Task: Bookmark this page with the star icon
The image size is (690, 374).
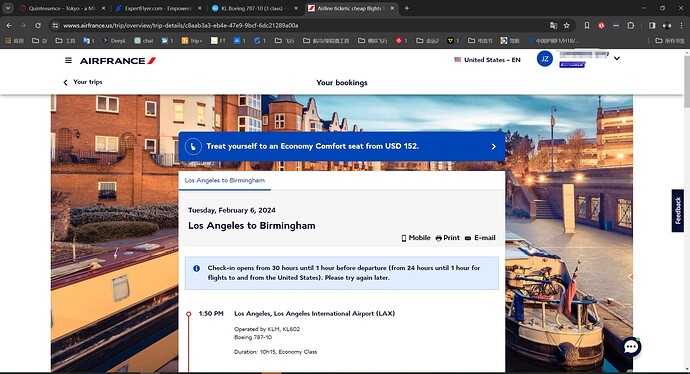Action: tap(567, 26)
